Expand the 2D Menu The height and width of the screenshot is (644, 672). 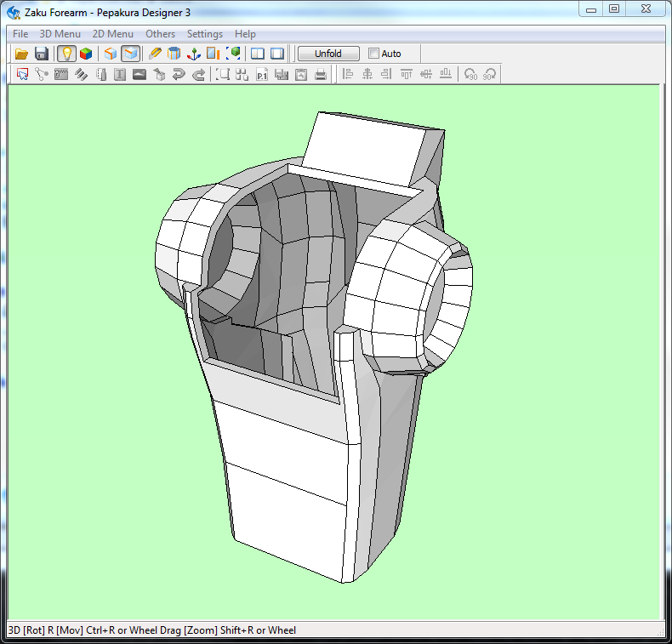(112, 34)
